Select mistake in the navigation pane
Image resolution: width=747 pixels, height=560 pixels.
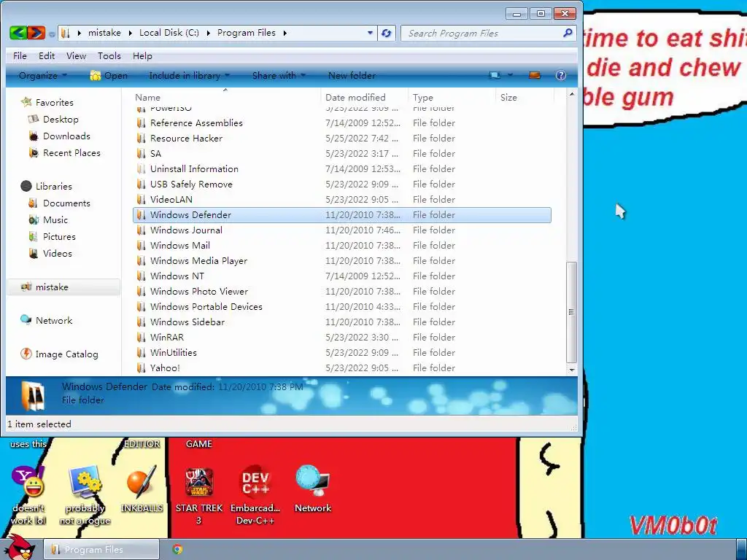click(63, 287)
